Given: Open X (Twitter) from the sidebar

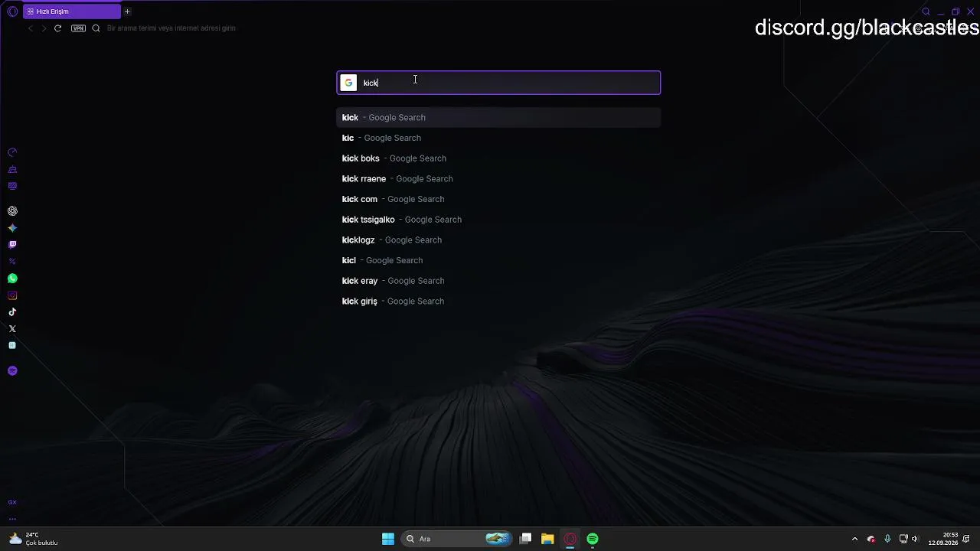Looking at the screenshot, I should point(12,329).
